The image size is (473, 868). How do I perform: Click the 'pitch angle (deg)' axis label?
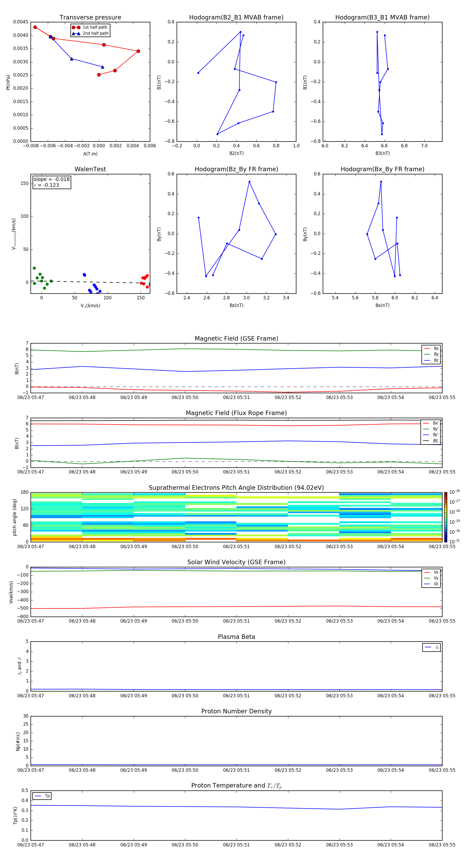(14, 517)
